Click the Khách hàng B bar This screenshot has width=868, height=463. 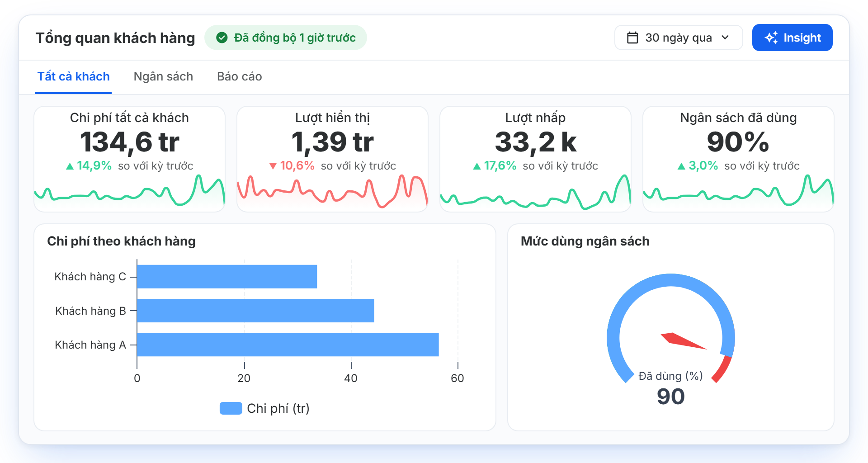point(255,311)
